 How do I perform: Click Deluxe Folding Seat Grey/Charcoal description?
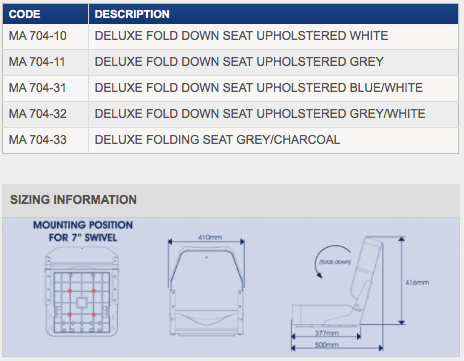[x=217, y=140]
